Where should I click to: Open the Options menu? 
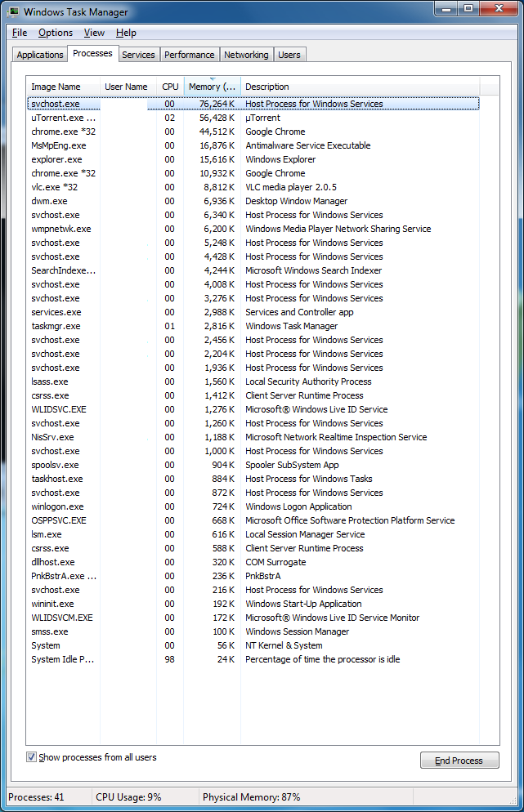tap(56, 33)
